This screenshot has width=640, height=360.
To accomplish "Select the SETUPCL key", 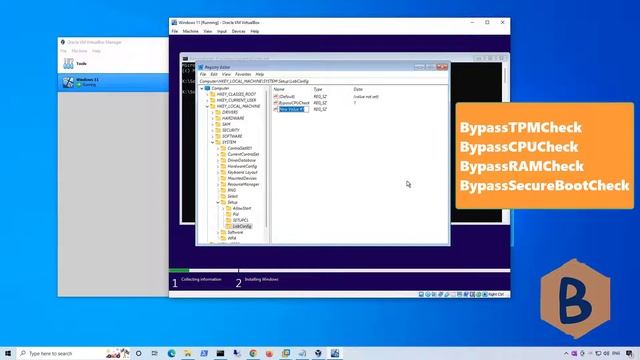I will (x=240, y=220).
